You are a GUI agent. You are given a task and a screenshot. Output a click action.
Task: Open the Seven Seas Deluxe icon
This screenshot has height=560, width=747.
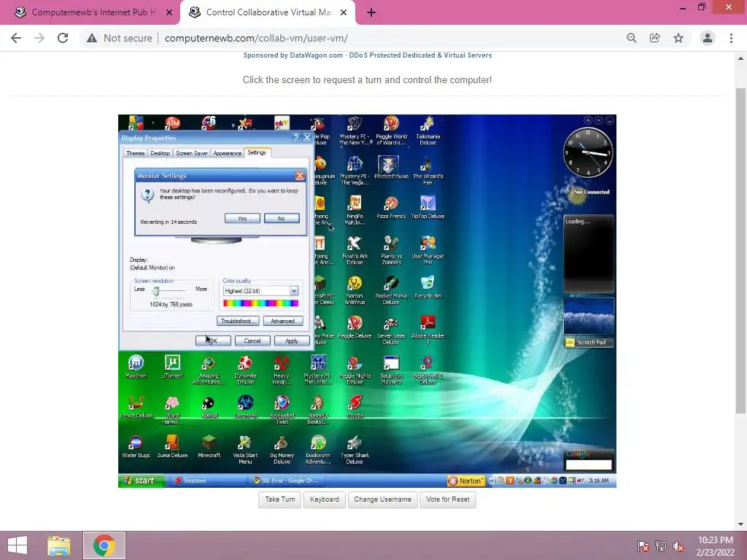click(x=391, y=330)
